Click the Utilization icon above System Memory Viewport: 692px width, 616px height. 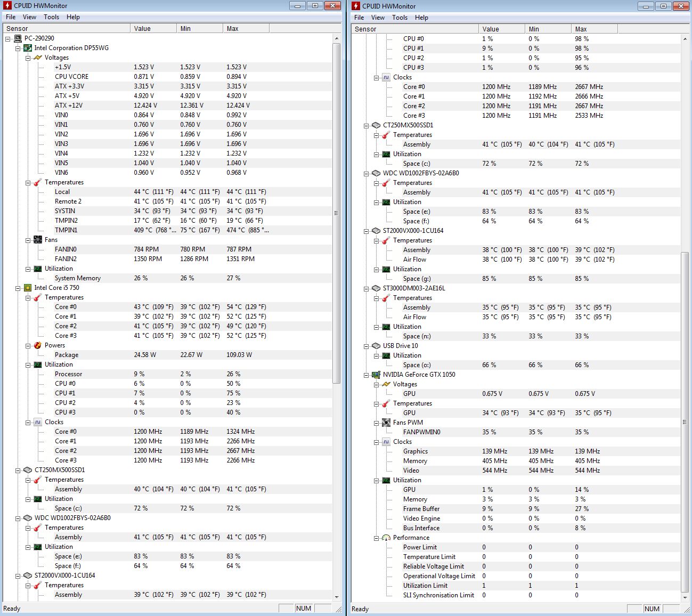(38, 269)
